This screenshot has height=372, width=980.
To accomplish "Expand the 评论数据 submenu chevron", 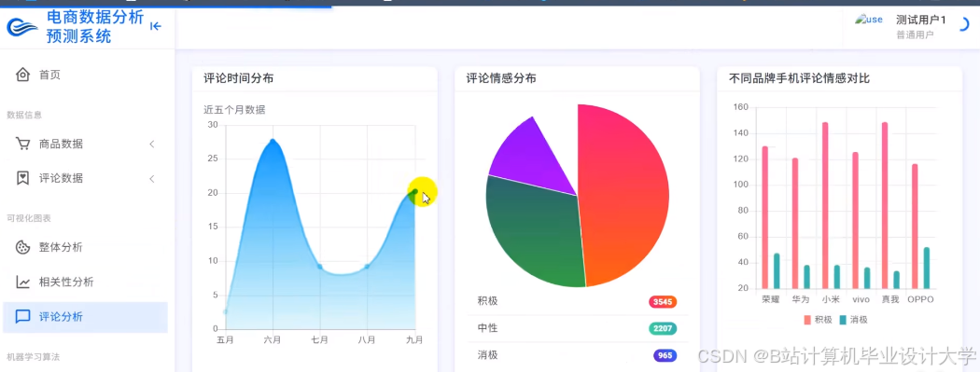I will [x=152, y=179].
